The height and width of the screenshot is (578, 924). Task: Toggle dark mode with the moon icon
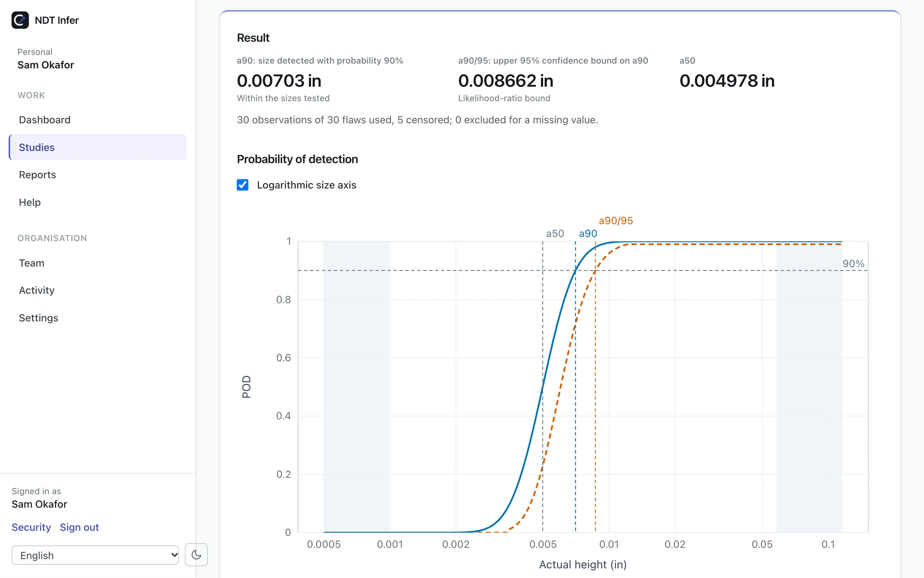coord(196,555)
